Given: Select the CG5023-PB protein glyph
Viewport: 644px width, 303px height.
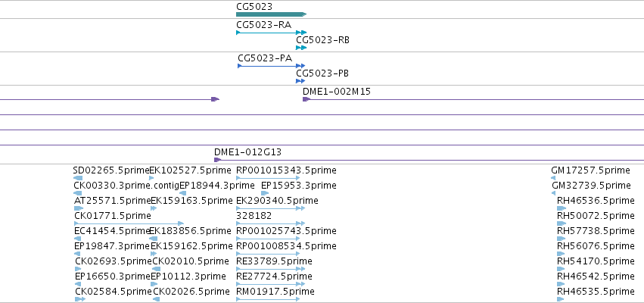Looking at the screenshot, I should click(x=300, y=81).
